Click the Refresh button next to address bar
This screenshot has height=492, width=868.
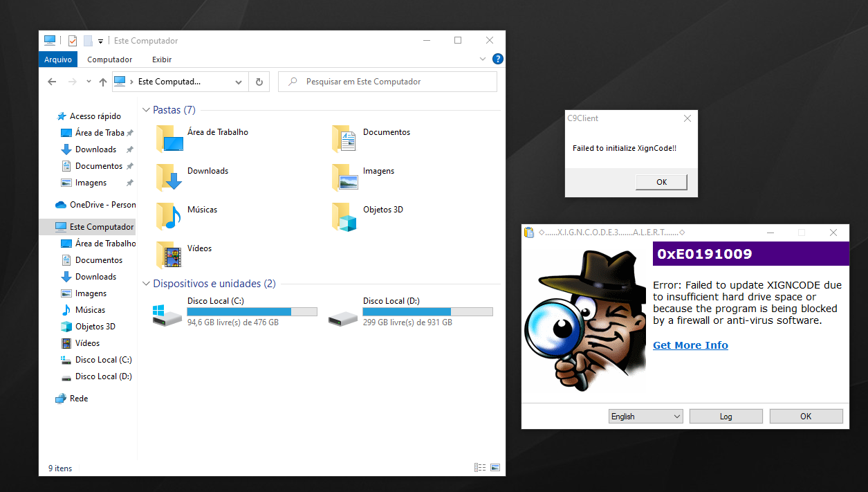pyautogui.click(x=259, y=82)
